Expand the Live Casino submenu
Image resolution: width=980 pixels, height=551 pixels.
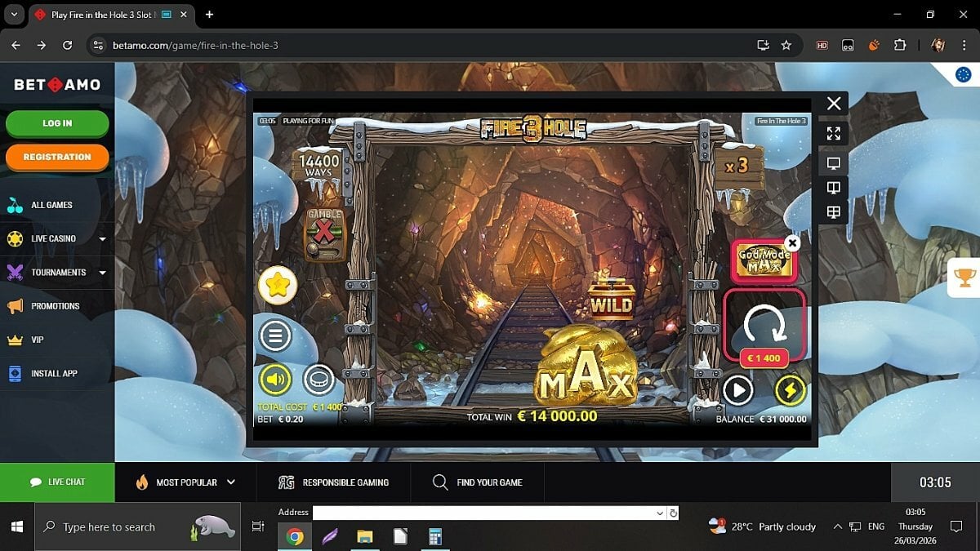click(102, 239)
